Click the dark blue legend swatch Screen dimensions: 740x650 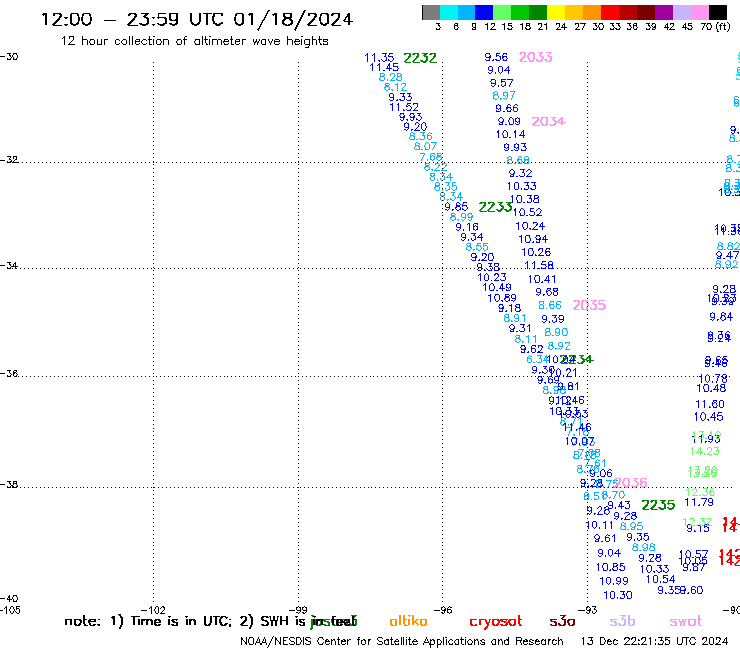[x=485, y=12]
